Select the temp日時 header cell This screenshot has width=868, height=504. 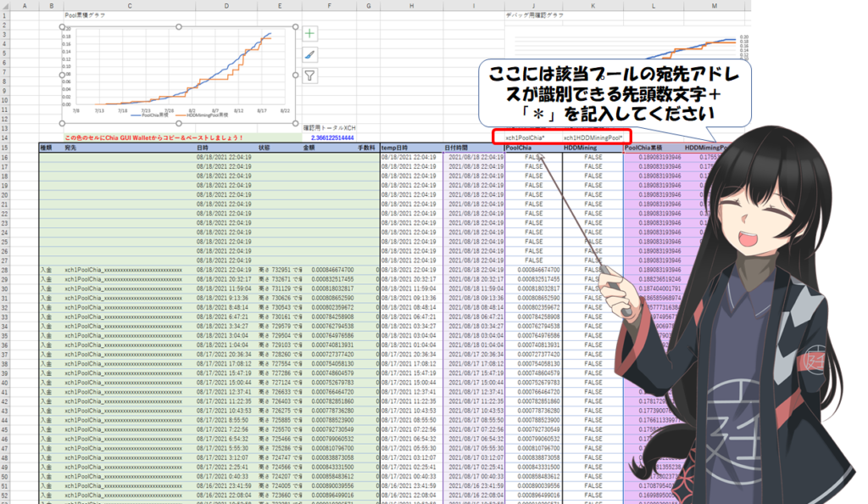click(411, 148)
